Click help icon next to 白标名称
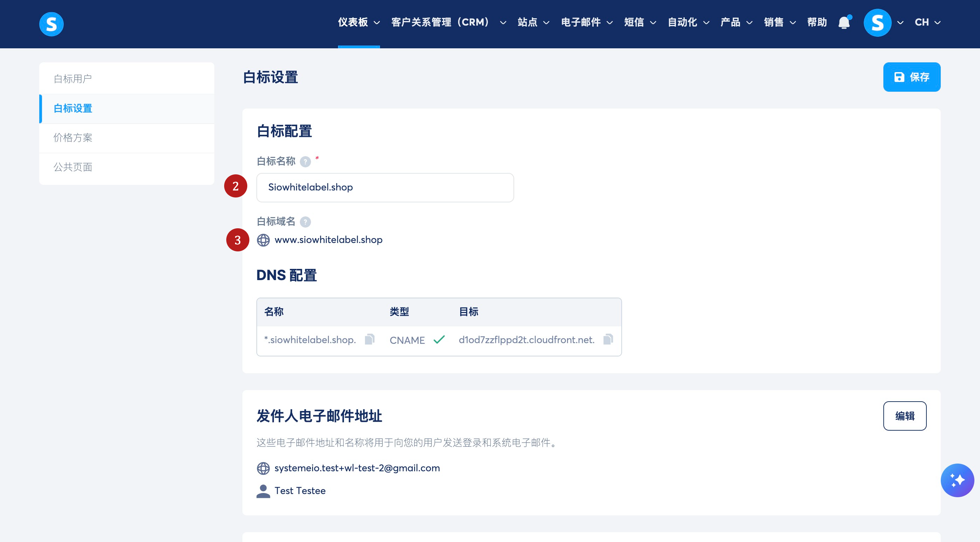 305,162
